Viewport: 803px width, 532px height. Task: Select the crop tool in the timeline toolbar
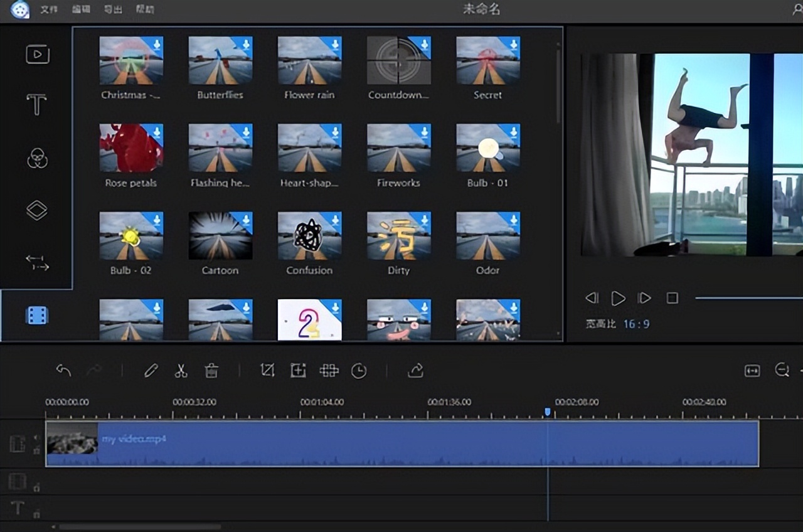pyautogui.click(x=267, y=371)
